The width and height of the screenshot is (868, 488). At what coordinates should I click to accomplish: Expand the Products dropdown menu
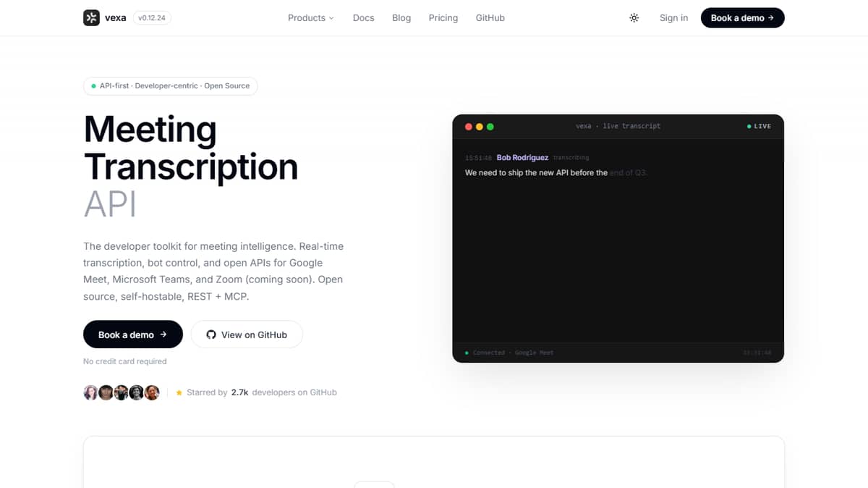click(311, 18)
